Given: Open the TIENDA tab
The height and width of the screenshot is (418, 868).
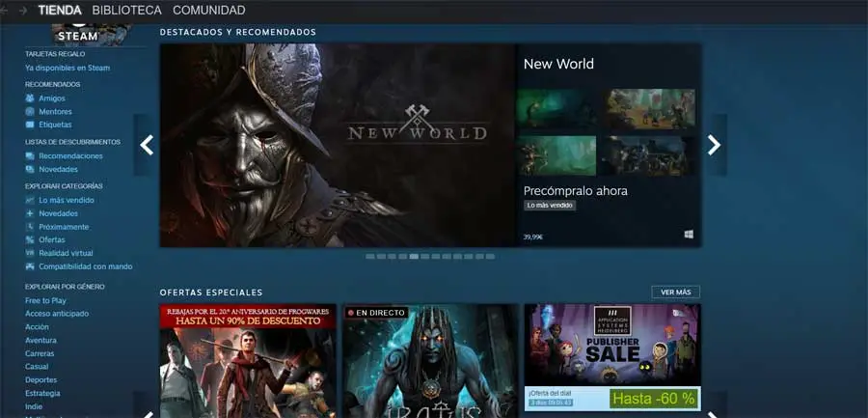Looking at the screenshot, I should point(60,10).
